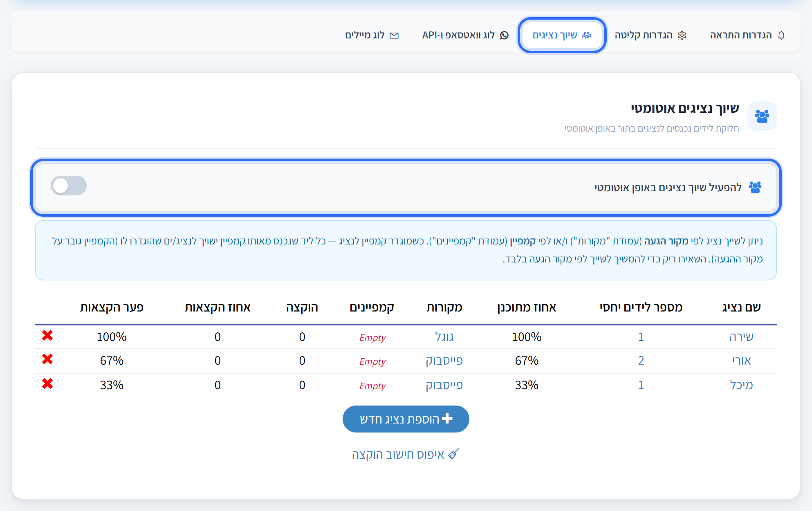The height and width of the screenshot is (511, 812).
Task: Edit relative leads value 2 for אורי
Action: [641, 361]
